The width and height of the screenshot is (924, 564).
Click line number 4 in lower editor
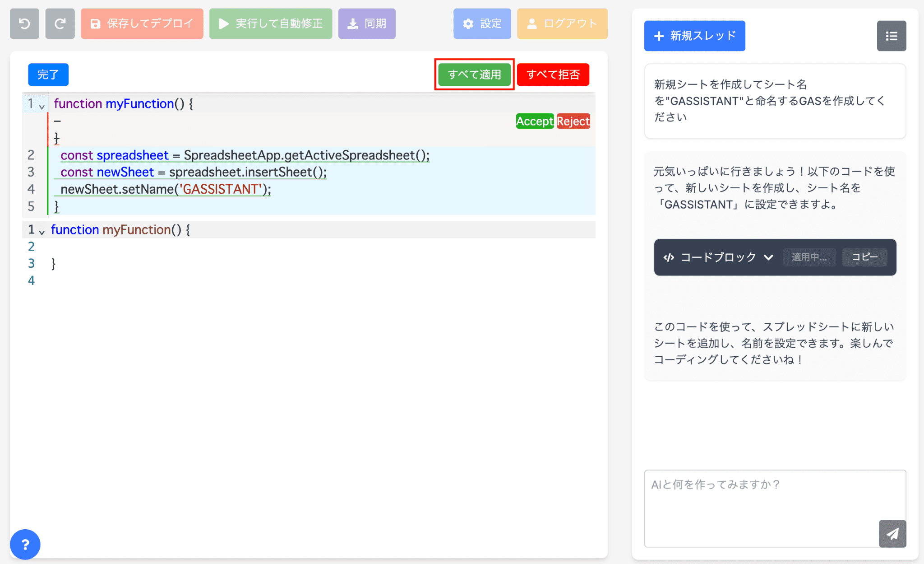pyautogui.click(x=31, y=280)
